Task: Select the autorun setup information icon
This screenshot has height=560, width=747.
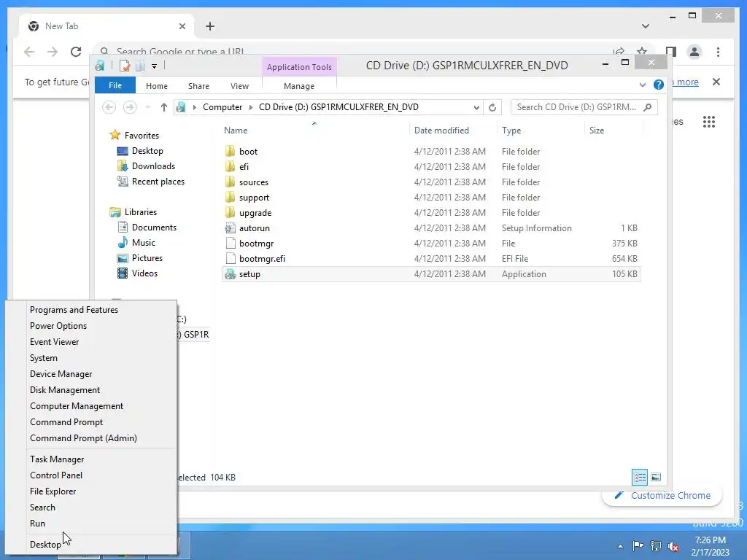Action: pos(230,228)
